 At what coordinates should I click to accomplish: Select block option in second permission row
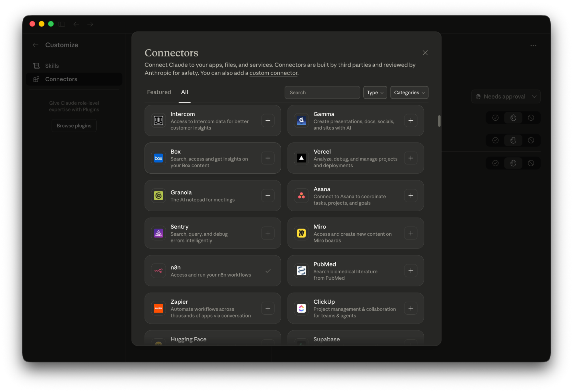click(531, 140)
